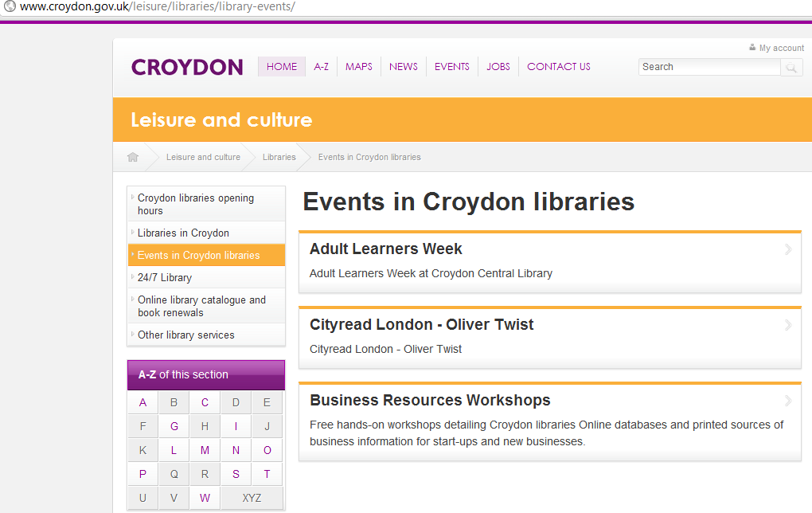Open the Adult Learners Week event
The height and width of the screenshot is (513, 812).
(x=385, y=249)
